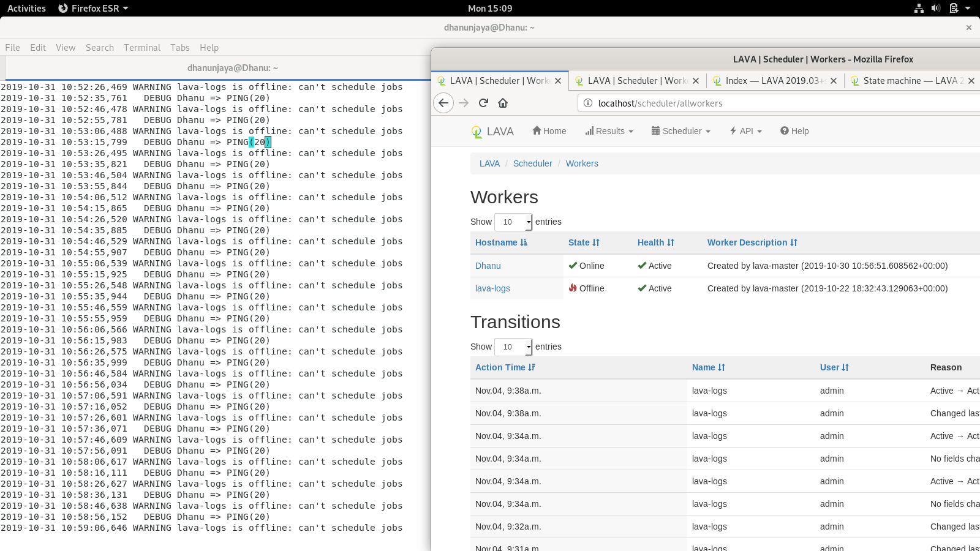Image resolution: width=980 pixels, height=551 pixels.
Task: Open the Transitions table entries-count selector
Action: 513,347
